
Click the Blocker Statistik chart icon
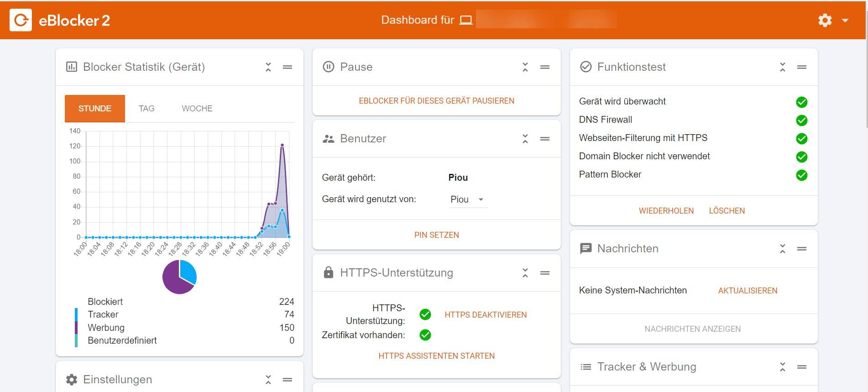click(x=72, y=67)
